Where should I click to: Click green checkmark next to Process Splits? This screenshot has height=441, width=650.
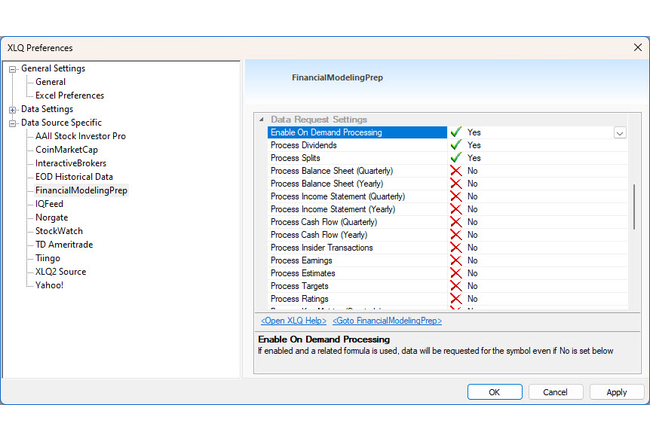pos(456,158)
